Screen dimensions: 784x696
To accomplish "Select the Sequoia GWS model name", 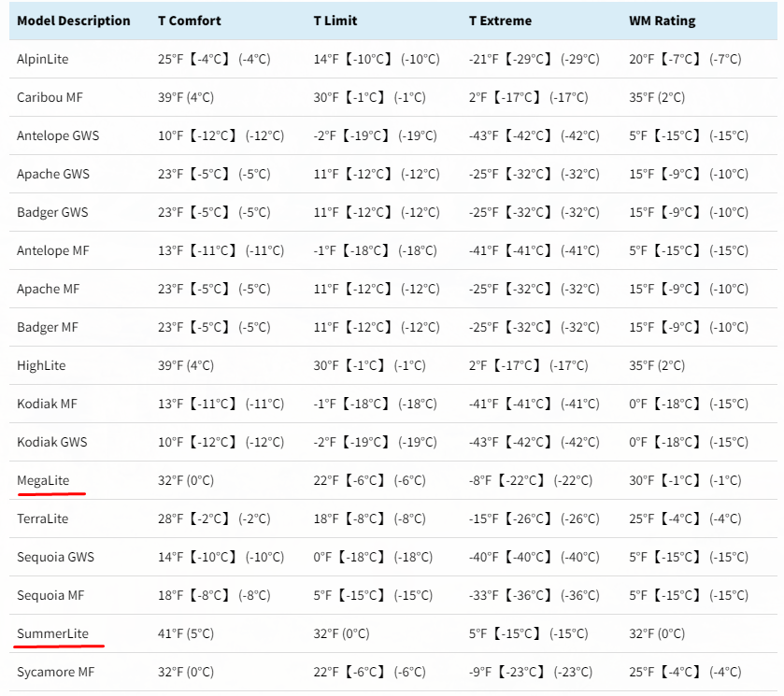I will (x=55, y=557).
